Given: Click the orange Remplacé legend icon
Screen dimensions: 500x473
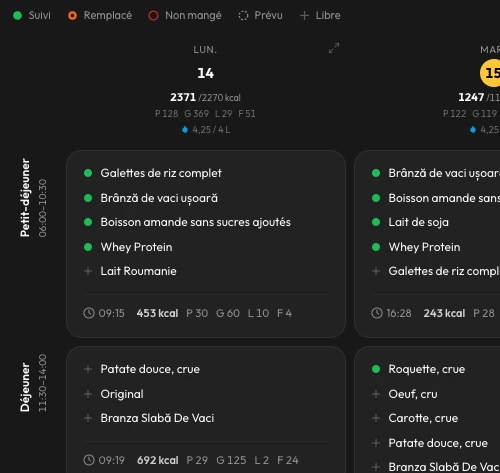Looking at the screenshot, I should click(x=72, y=15).
